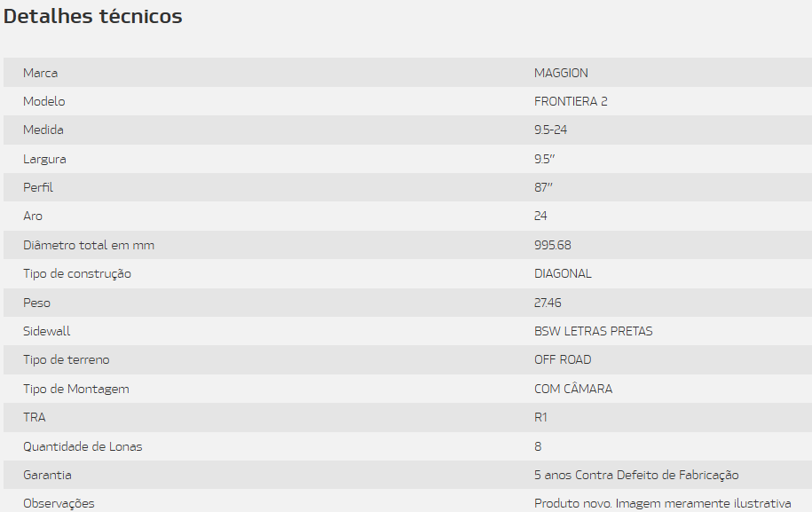The image size is (812, 512).
Task: Click the TRA value R1
Action: pos(540,417)
